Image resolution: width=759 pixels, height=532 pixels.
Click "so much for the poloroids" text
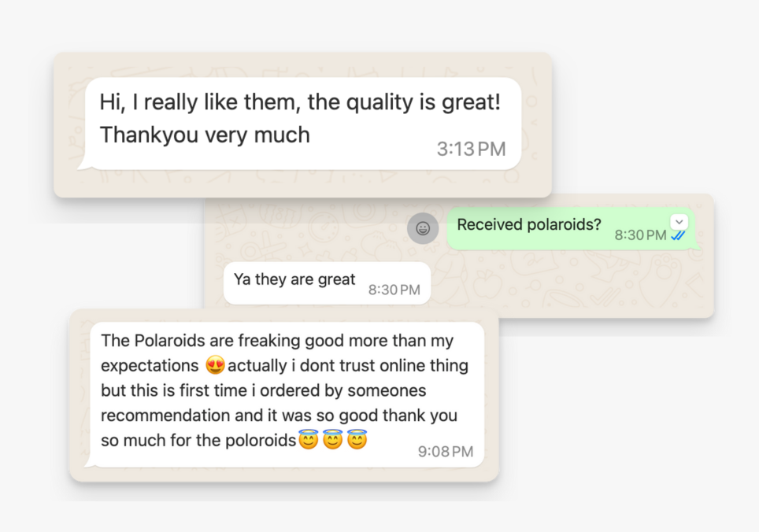[x=198, y=441]
